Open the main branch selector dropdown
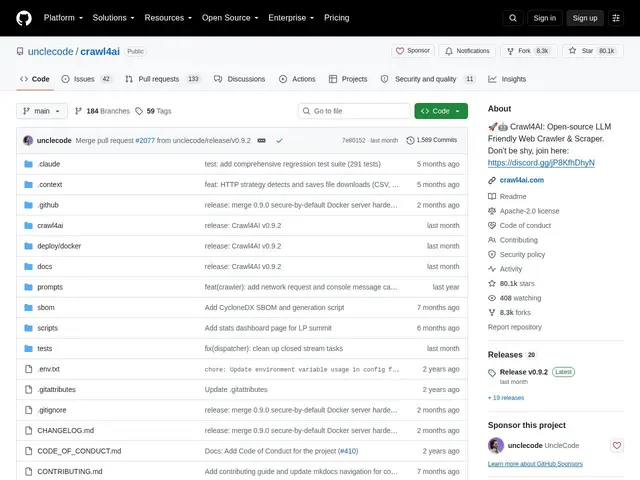Screen dimensions: 640x480 tap(42, 111)
